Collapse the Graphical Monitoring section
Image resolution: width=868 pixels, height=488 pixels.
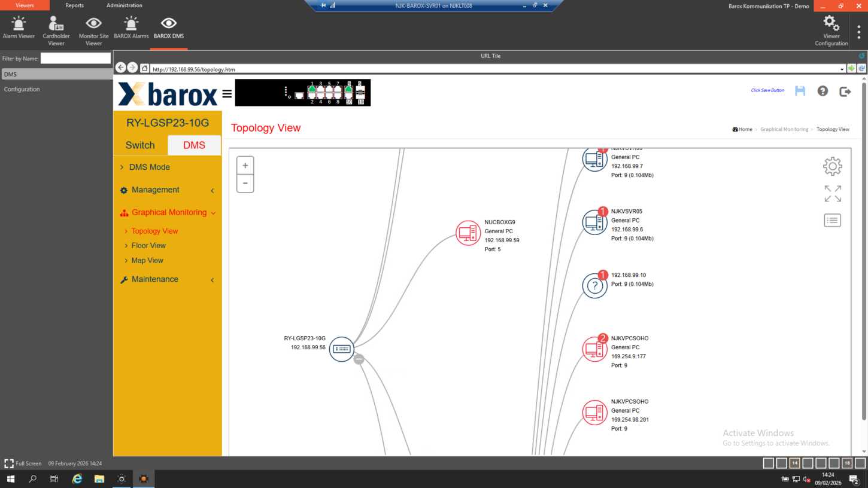click(169, 212)
